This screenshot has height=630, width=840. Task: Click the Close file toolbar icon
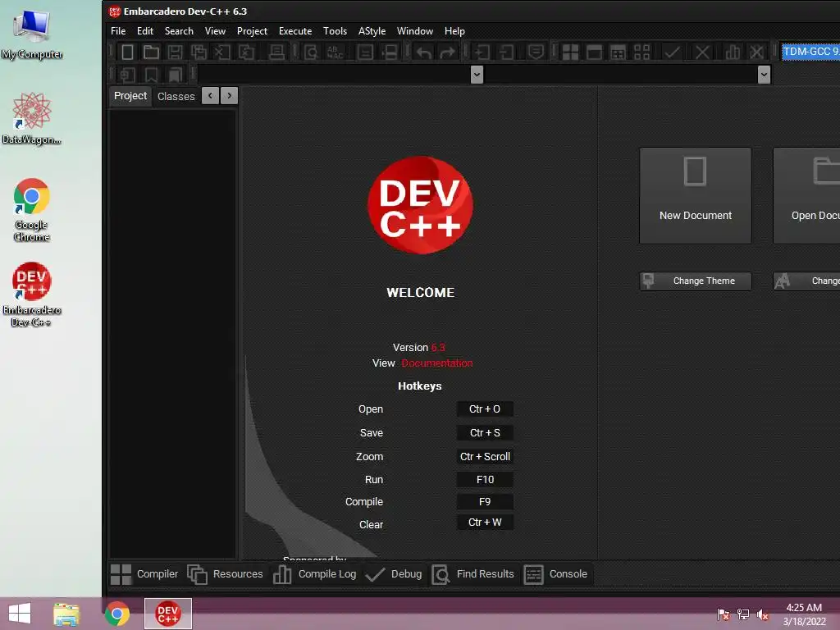(x=222, y=52)
